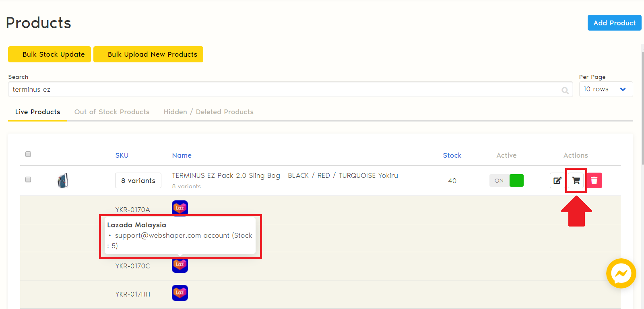Click the TERMINUS EZ Pack product thumbnail

63,181
